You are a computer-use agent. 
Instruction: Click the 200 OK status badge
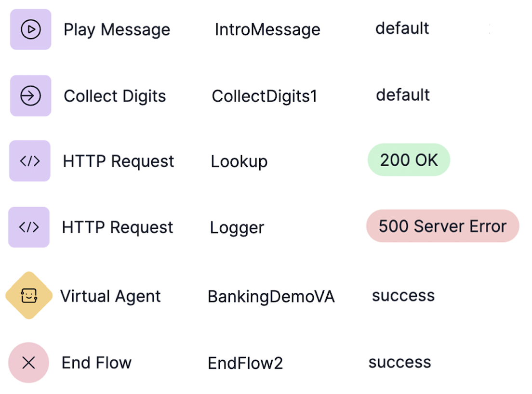tap(409, 160)
